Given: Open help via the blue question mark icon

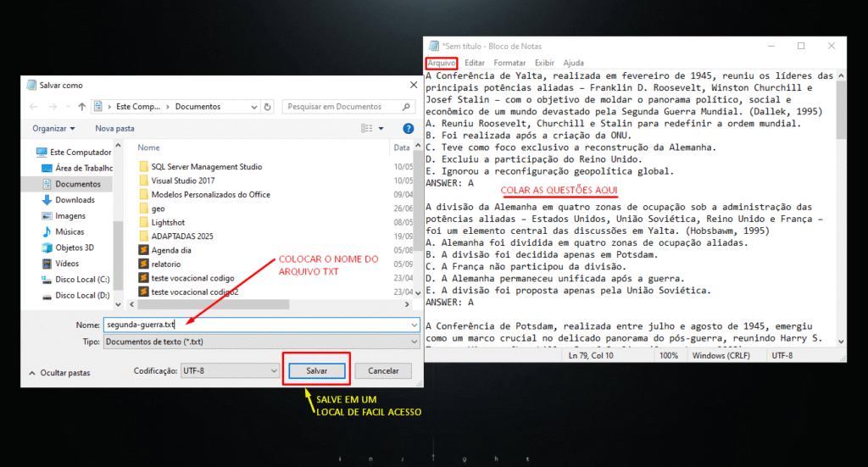Looking at the screenshot, I should (407, 128).
